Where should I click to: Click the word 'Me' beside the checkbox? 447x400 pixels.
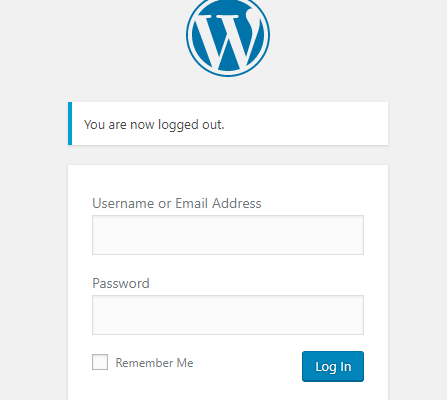185,363
